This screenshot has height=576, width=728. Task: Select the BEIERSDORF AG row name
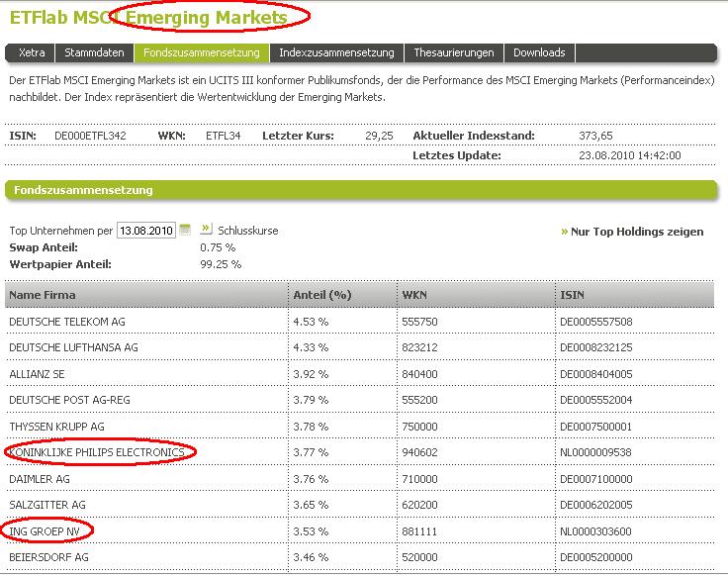coord(48,557)
